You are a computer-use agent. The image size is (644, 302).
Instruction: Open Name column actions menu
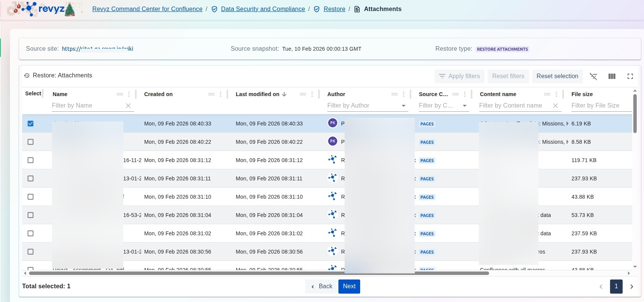point(129,94)
